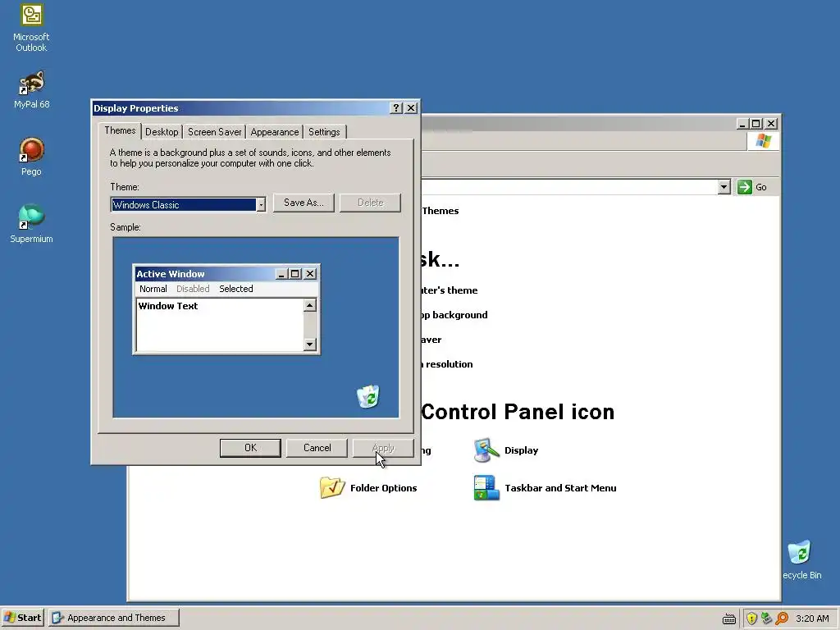Screen dimensions: 840x630
Task: Open the Display control panel icon
Action: [x=506, y=450]
